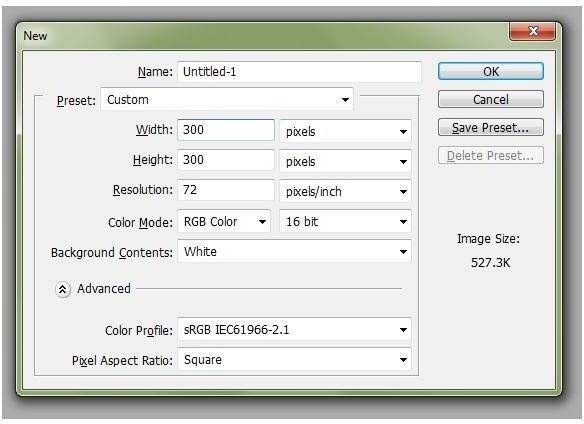Open the 16 bit depth dropdown
The height and width of the screenshot is (424, 584).
point(345,221)
